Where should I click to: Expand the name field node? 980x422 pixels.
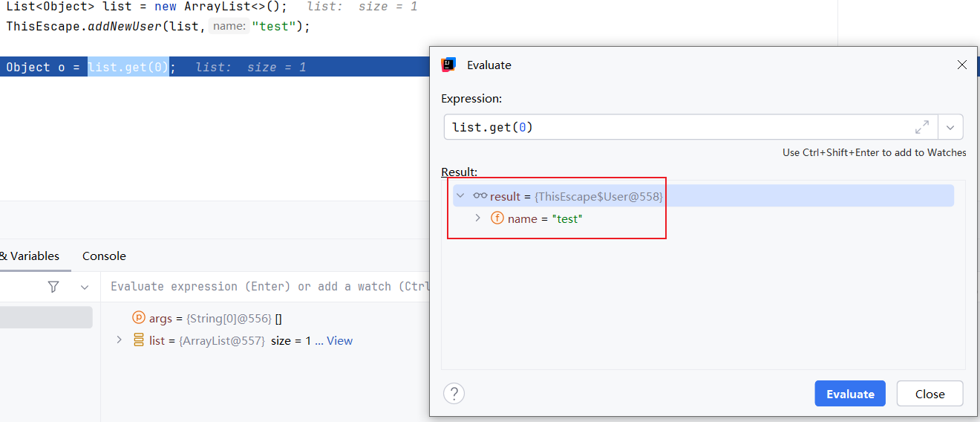point(478,218)
